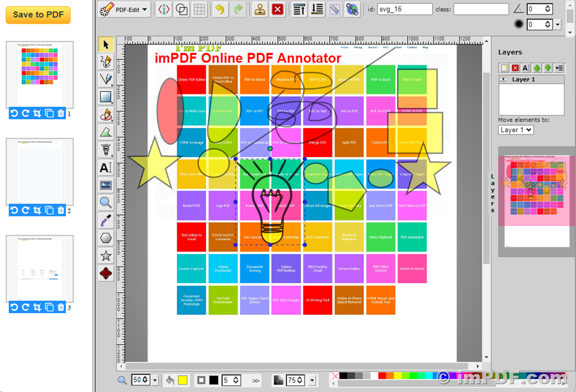Click the canvas scrollbar down arrow

tap(487, 357)
